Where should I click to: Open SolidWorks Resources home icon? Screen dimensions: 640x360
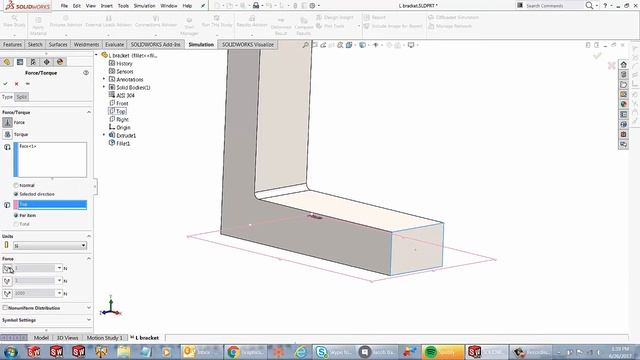623,64
